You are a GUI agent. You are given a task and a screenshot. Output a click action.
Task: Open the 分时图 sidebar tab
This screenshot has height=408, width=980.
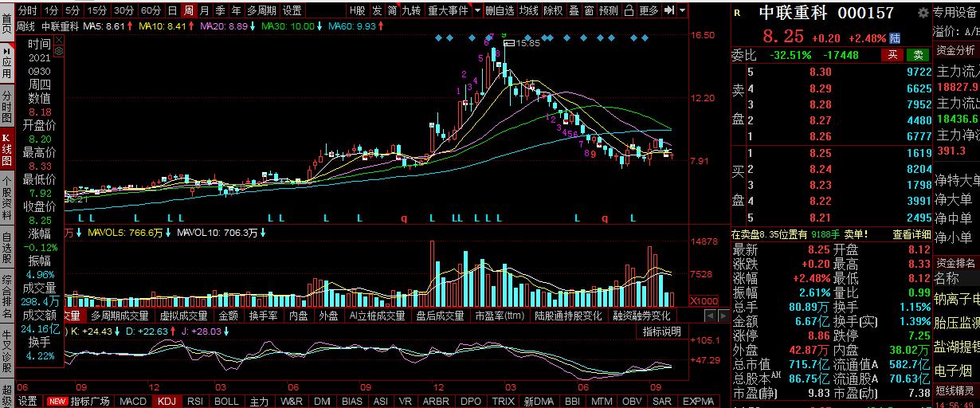pyautogui.click(x=7, y=104)
